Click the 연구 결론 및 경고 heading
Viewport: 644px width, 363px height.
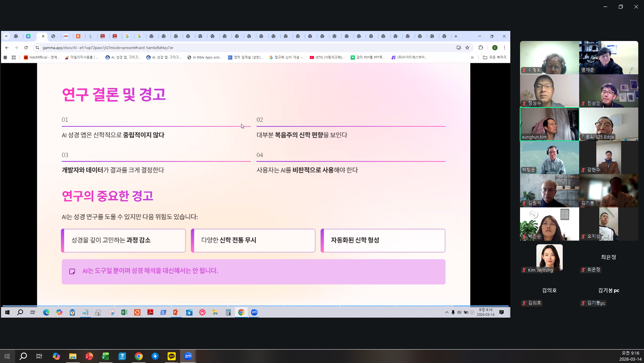click(114, 94)
